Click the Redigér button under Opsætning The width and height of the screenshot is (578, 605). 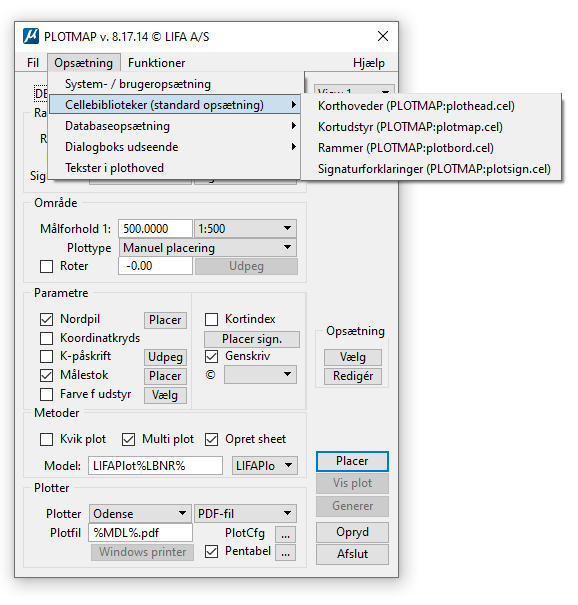[353, 376]
